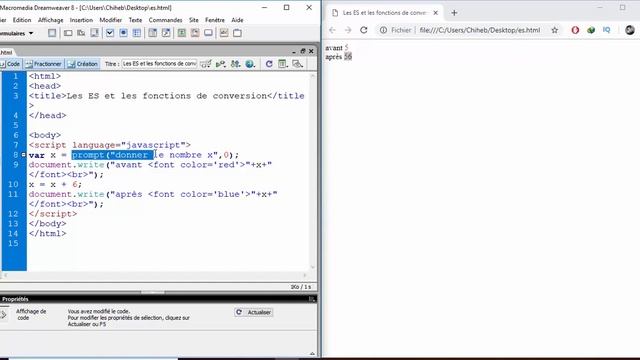The height and width of the screenshot is (360, 640).
Task: Click the 'x = x + 6;' code line
Action: tap(55, 184)
